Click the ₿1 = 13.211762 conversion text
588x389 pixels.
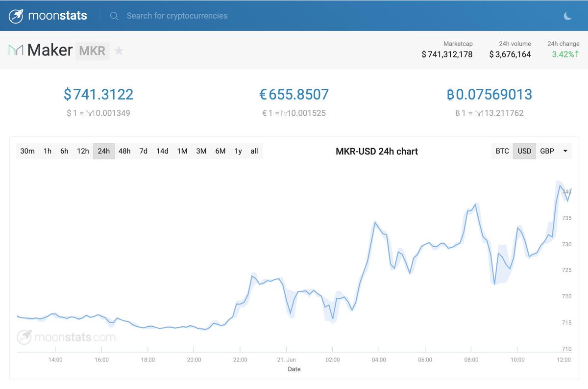490,113
